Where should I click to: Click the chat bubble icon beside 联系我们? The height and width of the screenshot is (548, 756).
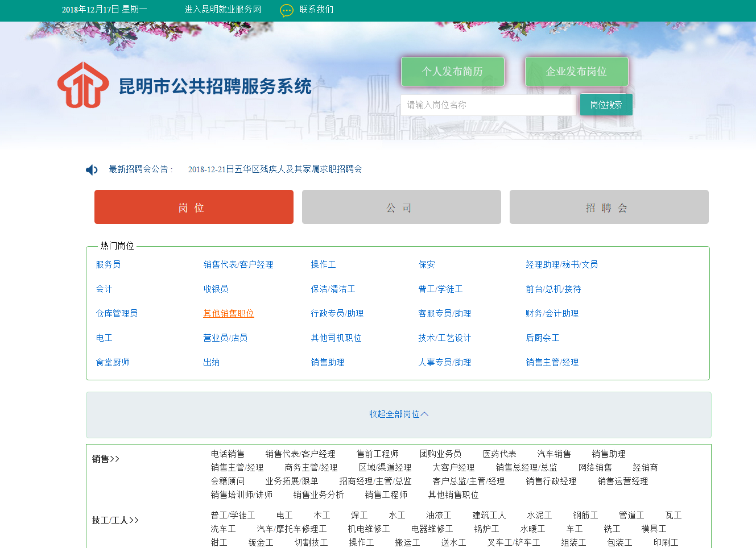[284, 10]
